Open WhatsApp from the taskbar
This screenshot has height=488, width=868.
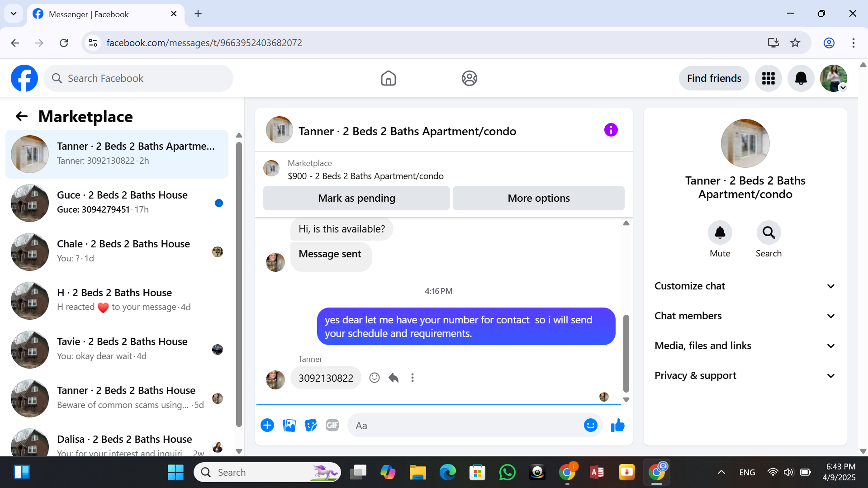click(x=507, y=472)
